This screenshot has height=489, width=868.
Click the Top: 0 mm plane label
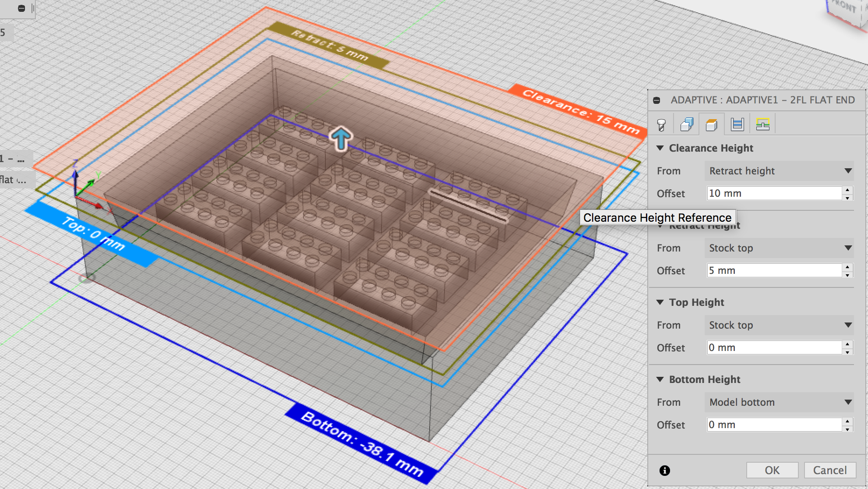pyautogui.click(x=92, y=234)
